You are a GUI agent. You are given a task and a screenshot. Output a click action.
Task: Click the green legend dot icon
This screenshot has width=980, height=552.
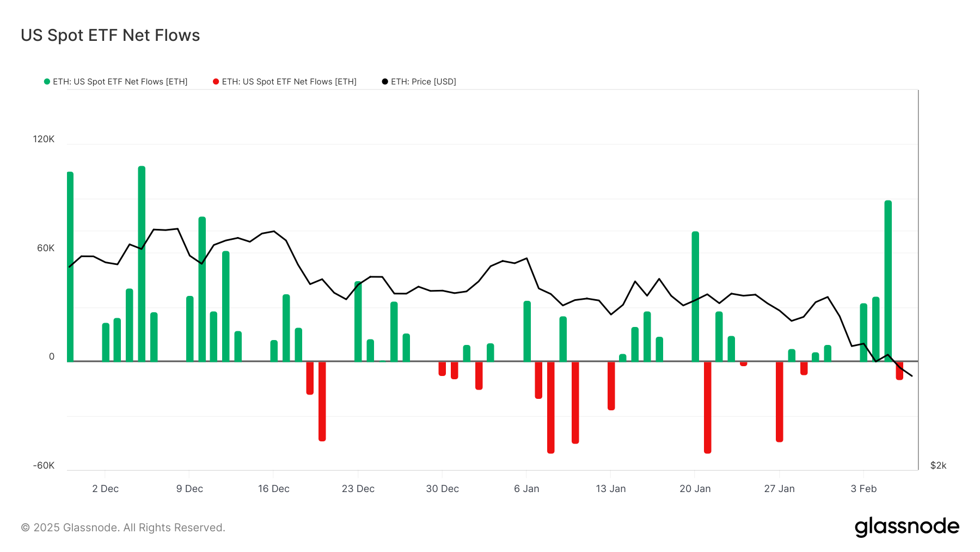47,82
